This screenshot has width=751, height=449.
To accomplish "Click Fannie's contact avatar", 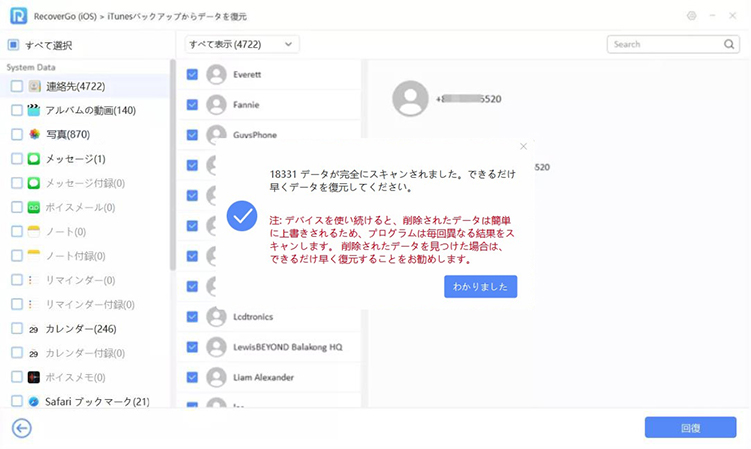I will [216, 104].
